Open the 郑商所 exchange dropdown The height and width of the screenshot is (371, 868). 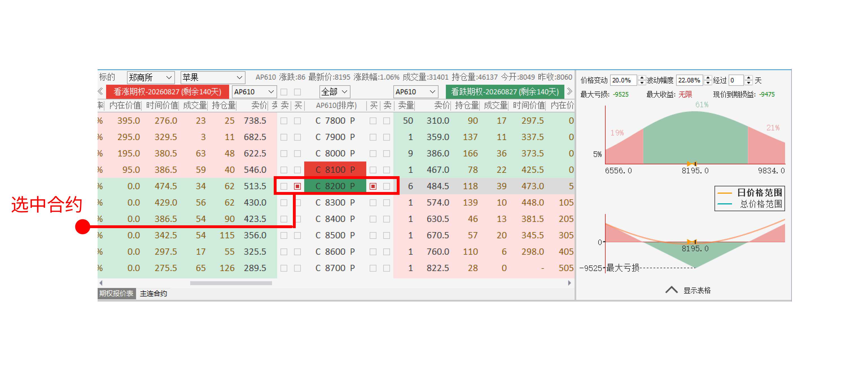151,78
